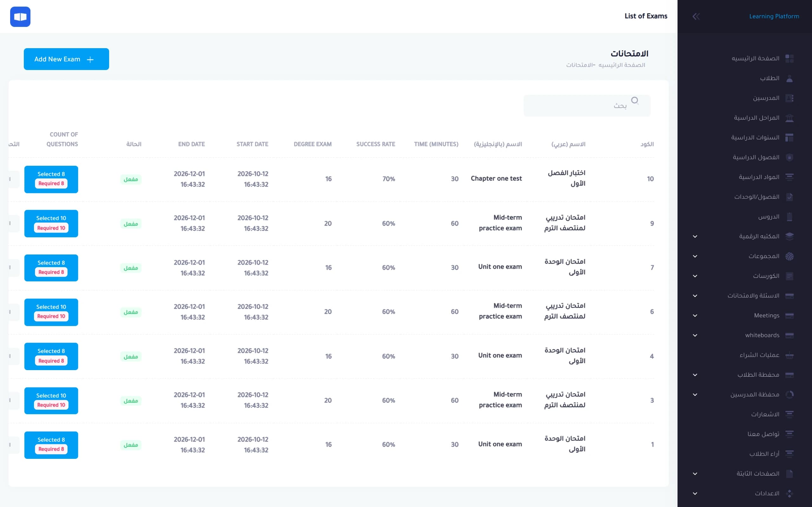Screen dimensions: 812x507
Task: Click الصفحة الرائيسيه breadcrumb link
Action: point(622,65)
